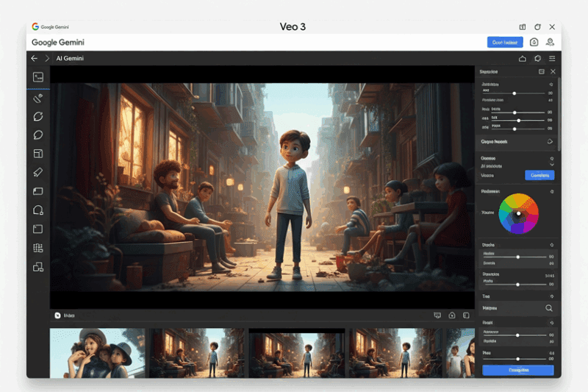The width and height of the screenshot is (588, 392).
Task: Click the fourth slider handle in top section
Action: [514, 129]
